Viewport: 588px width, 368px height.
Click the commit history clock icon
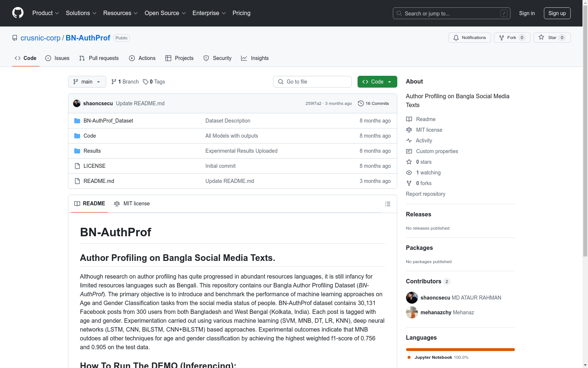pyautogui.click(x=361, y=103)
